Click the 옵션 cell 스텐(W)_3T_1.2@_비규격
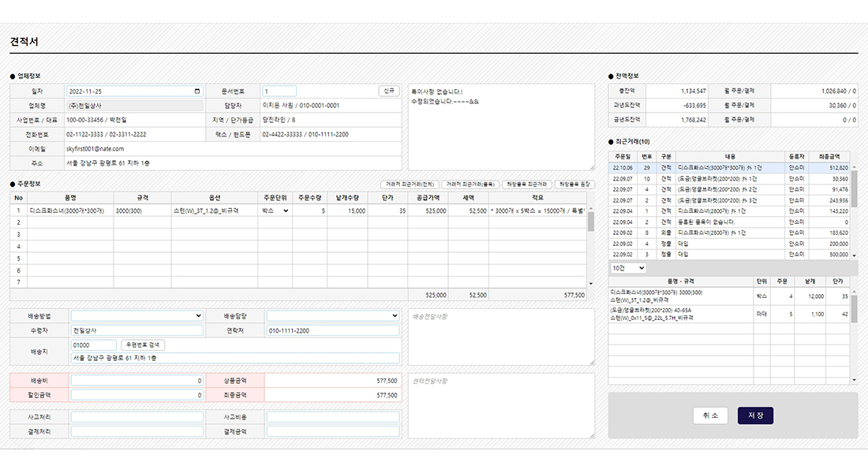This screenshot has width=868, height=473. tap(214, 210)
